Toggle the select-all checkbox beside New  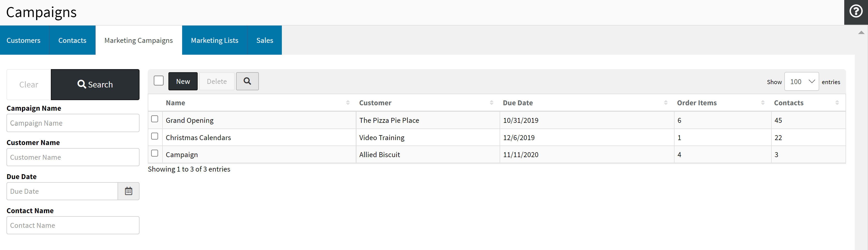[159, 81]
